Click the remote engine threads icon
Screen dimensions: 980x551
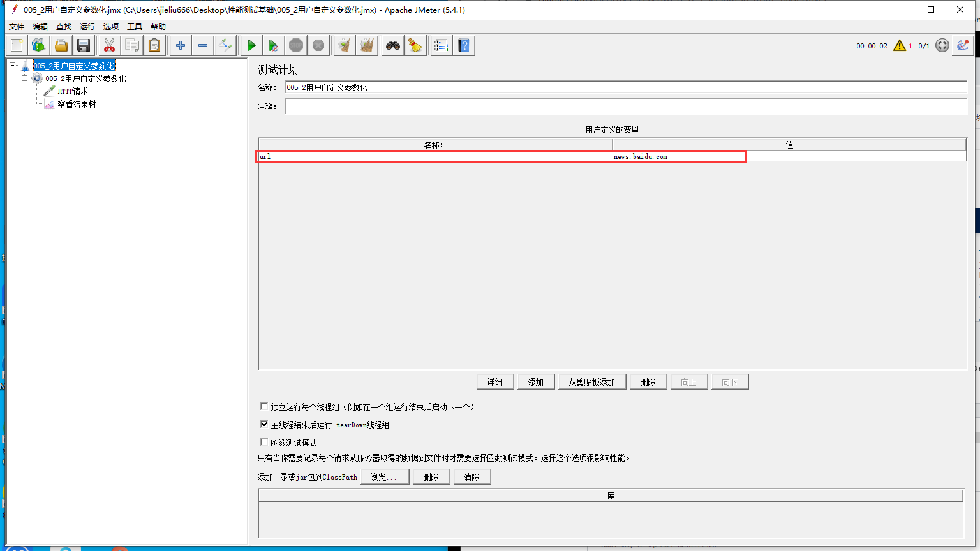click(942, 45)
